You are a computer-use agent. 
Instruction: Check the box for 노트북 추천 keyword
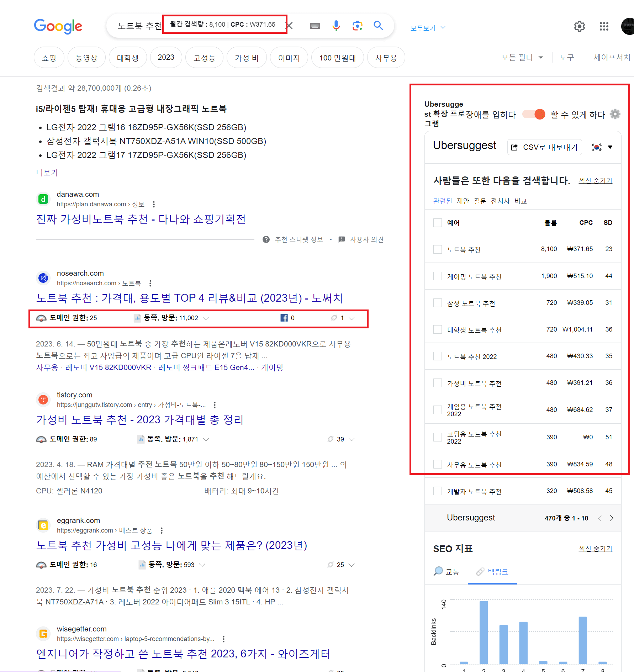pyautogui.click(x=438, y=249)
